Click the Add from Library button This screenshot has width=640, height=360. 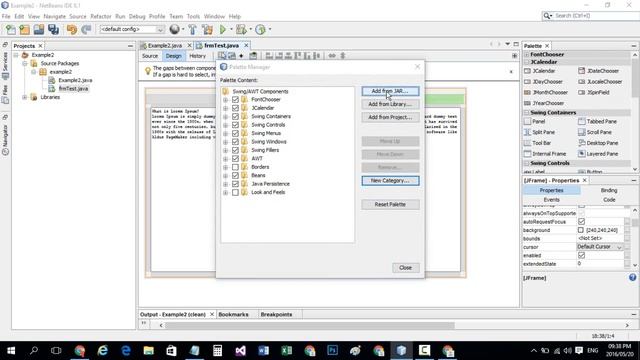click(x=390, y=104)
